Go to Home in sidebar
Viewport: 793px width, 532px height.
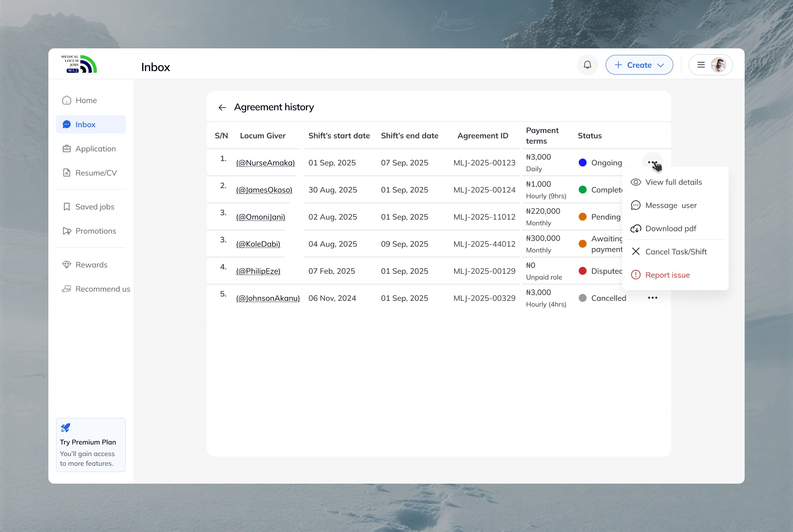click(91, 100)
